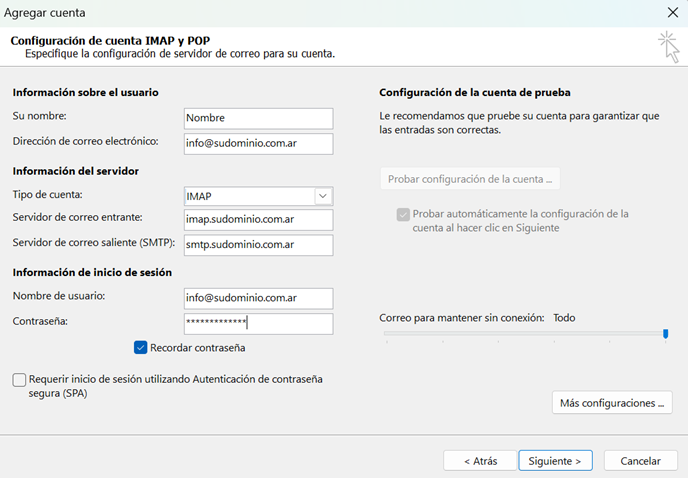688x484 pixels.
Task: Click the offline mail slider handle
Action: [665, 333]
